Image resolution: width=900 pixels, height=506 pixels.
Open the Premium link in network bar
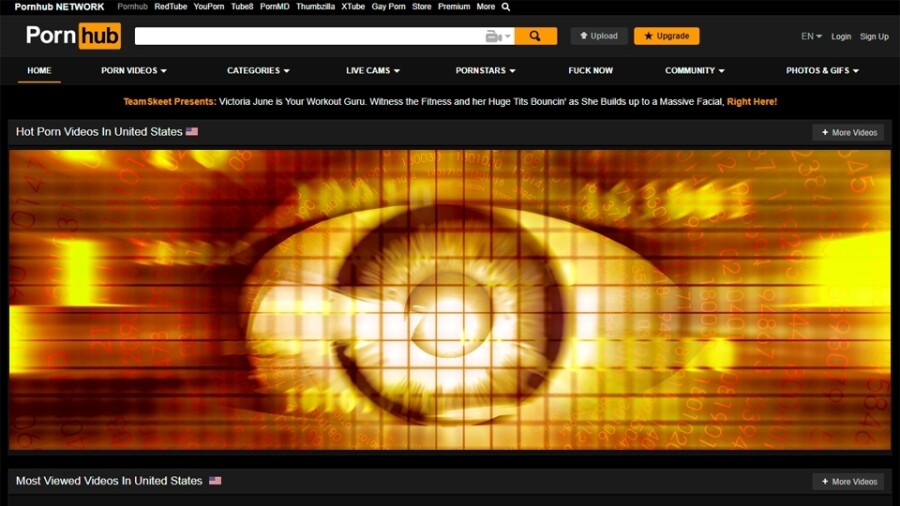pos(454,7)
